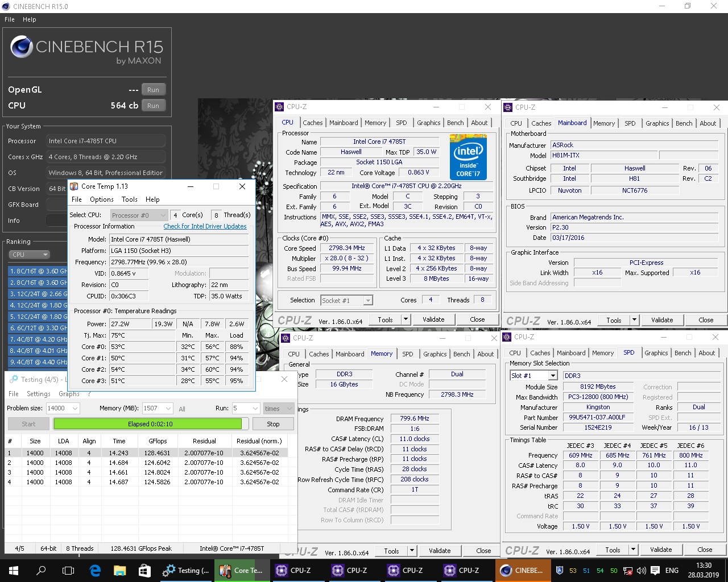Image resolution: width=728 pixels, height=582 pixels.
Task: Launch Microsoft Edge from the taskbar
Action: click(x=95, y=571)
